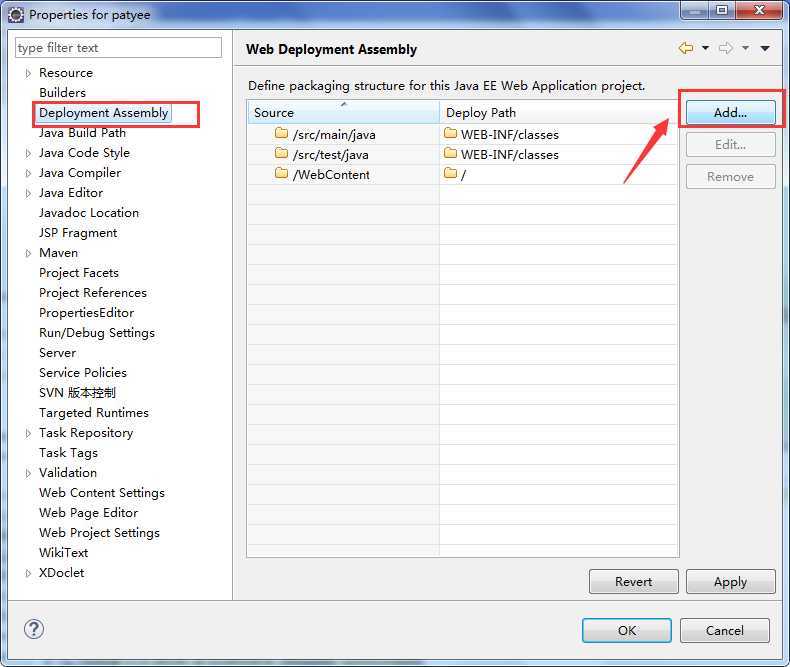Viewport: 790px width, 667px height.
Task: Click the Add... button
Action: [x=731, y=112]
